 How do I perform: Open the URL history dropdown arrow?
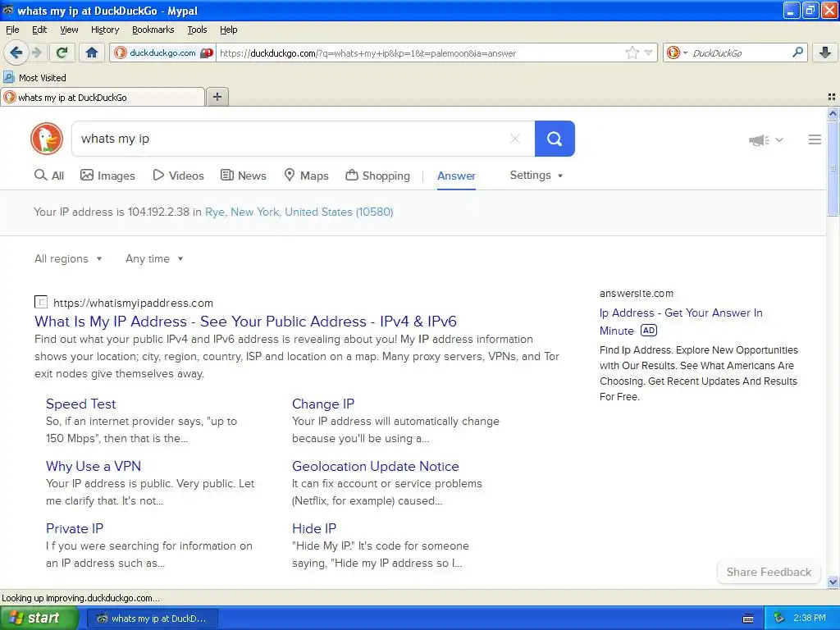[x=649, y=52]
